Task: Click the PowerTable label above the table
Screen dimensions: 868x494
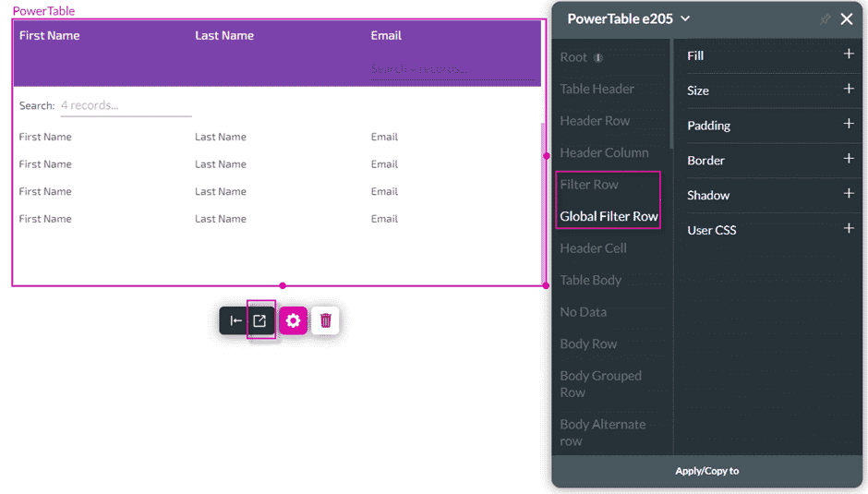Action: pos(43,10)
